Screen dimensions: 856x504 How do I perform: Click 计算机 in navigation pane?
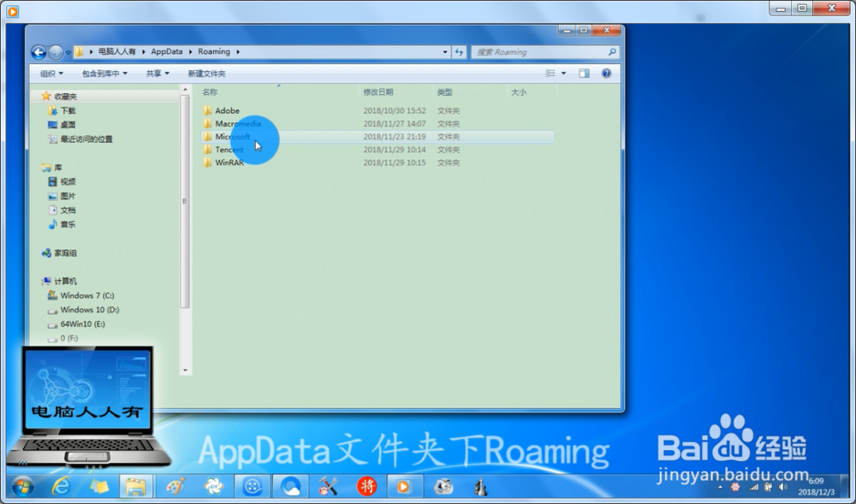[x=65, y=281]
